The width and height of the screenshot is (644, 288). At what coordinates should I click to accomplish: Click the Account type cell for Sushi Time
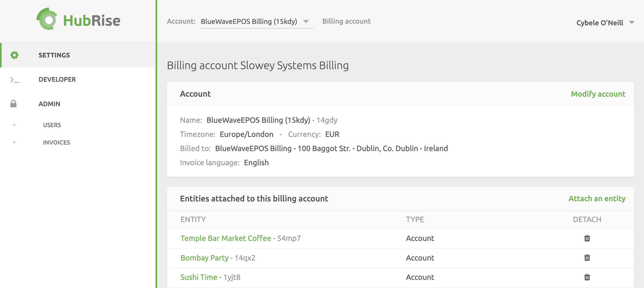click(420, 277)
